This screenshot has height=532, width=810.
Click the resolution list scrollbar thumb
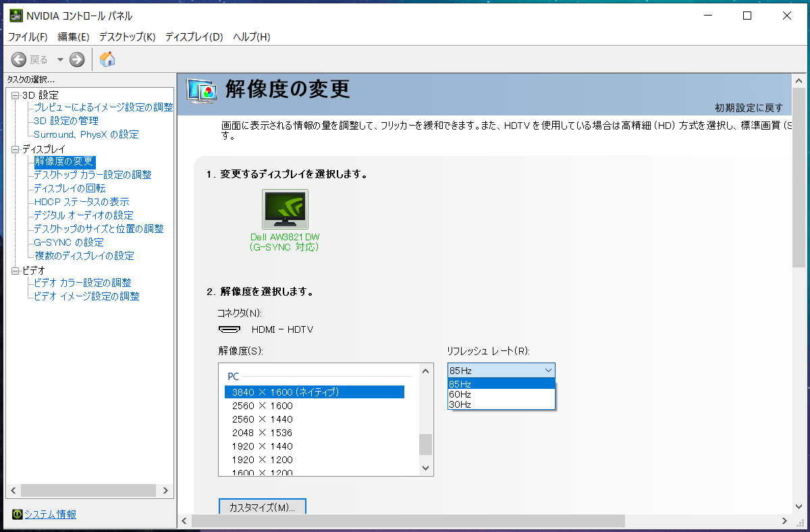click(x=425, y=444)
